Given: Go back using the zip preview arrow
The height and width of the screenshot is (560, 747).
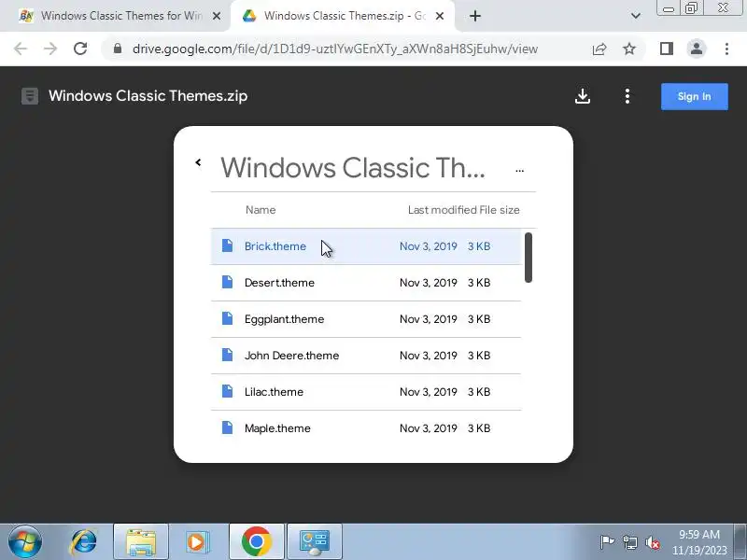Looking at the screenshot, I should 198,162.
